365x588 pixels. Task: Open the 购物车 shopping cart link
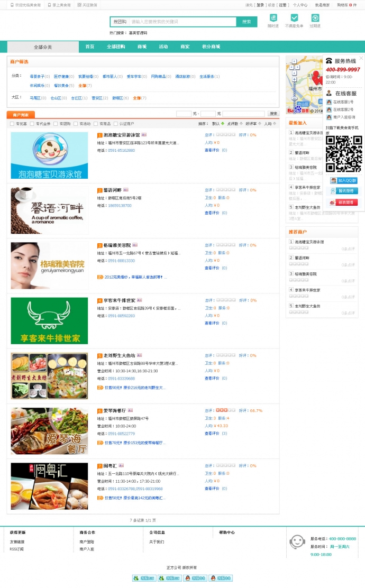[x=346, y=5]
